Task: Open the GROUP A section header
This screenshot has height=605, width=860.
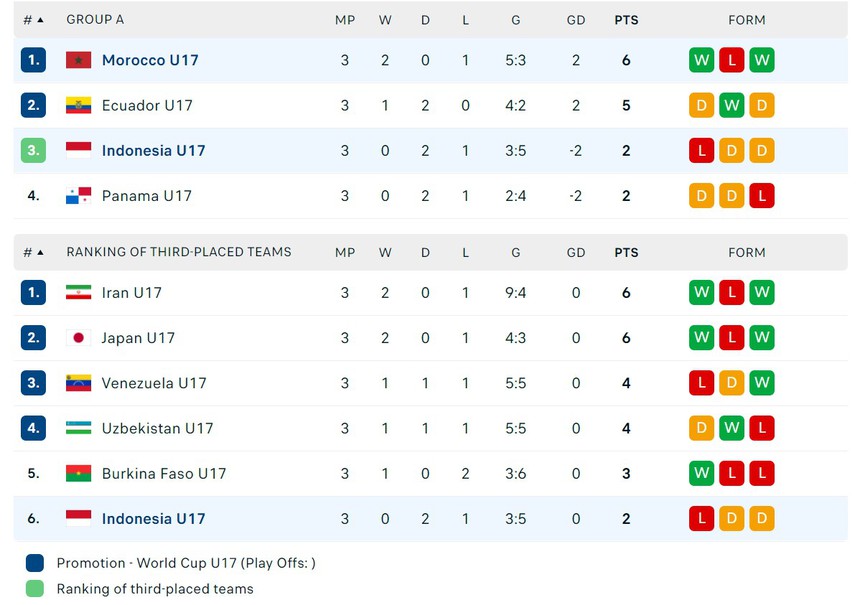Action: click(x=95, y=19)
